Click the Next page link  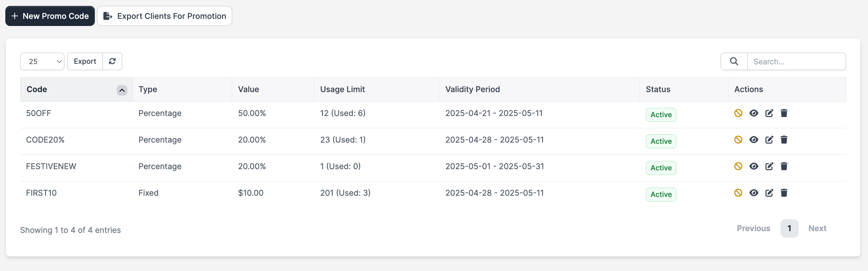point(817,228)
